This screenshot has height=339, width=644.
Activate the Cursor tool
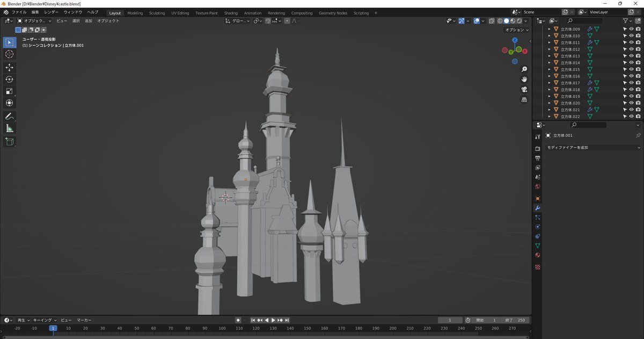10,54
